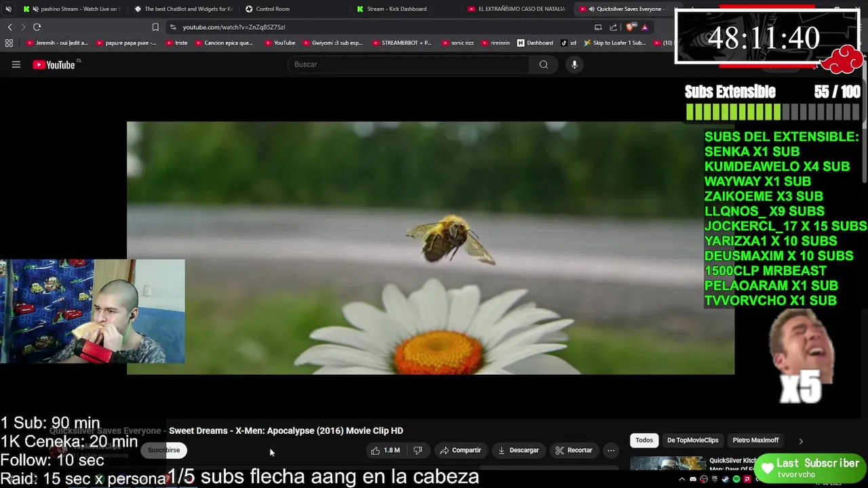Viewport: 868px width, 488px height.
Task: Click the Descargar download button
Action: pyautogui.click(x=518, y=450)
